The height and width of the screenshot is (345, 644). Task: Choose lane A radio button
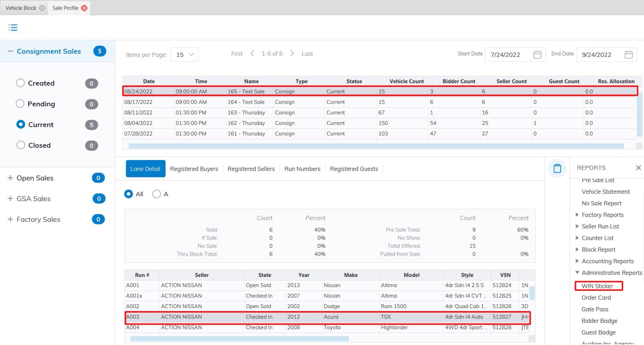click(x=156, y=194)
